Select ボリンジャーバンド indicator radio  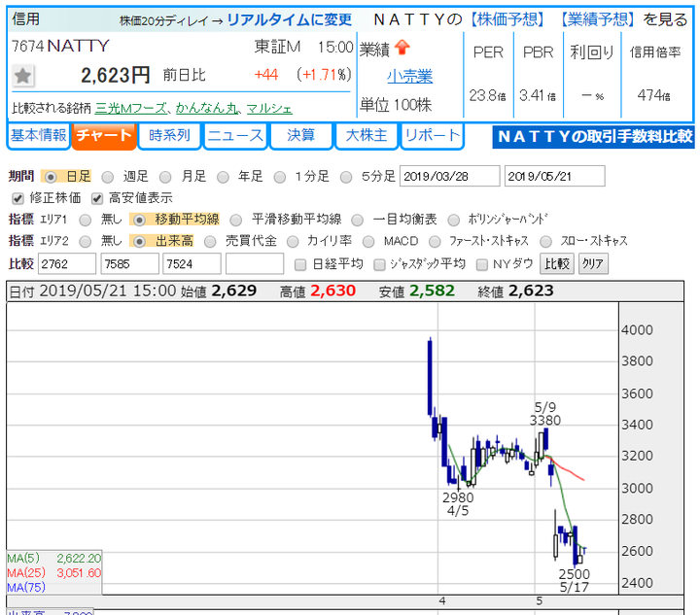pos(454,220)
